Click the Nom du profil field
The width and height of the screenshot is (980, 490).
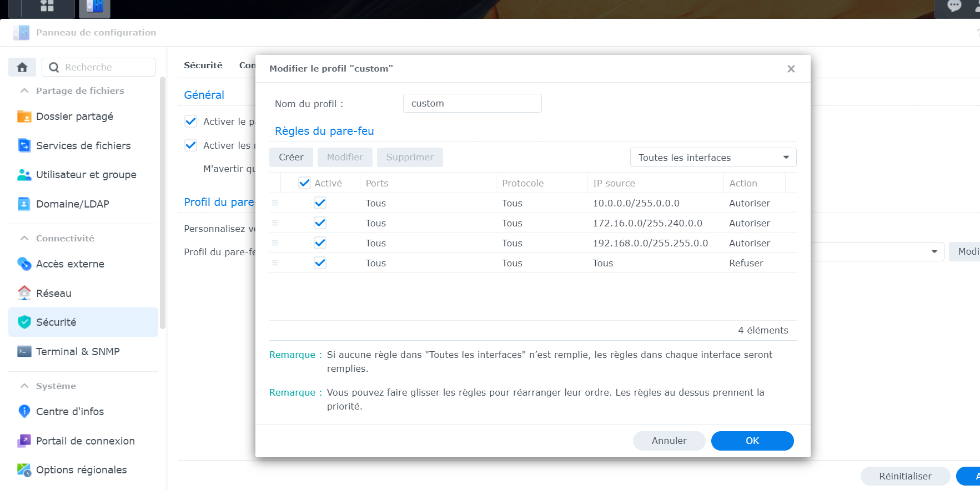pos(472,103)
